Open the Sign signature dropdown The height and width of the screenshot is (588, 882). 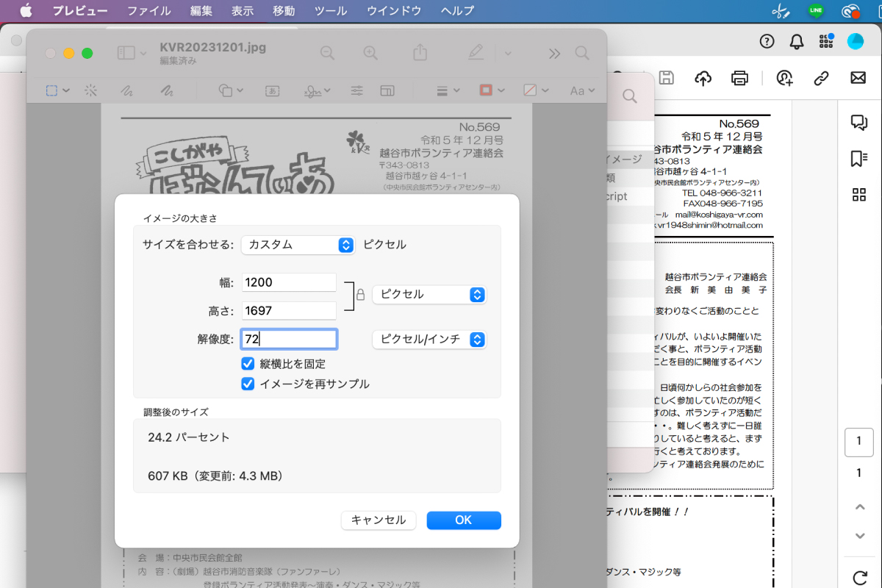pos(318,90)
